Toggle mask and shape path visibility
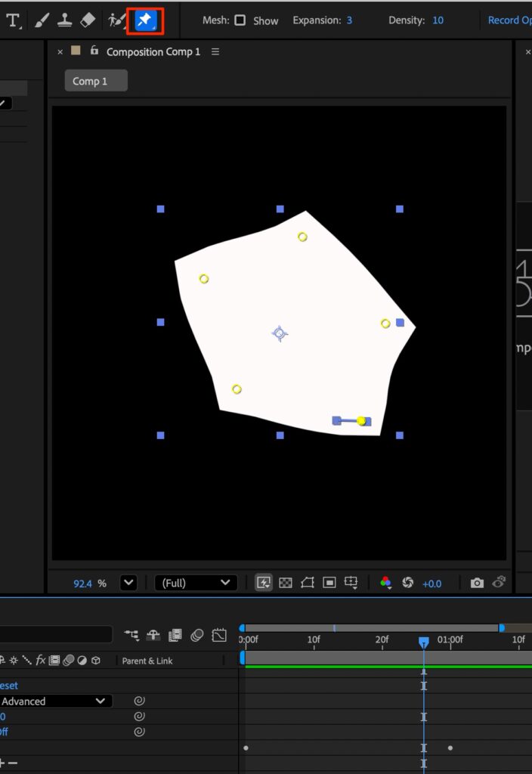Image resolution: width=532 pixels, height=774 pixels. coord(307,583)
